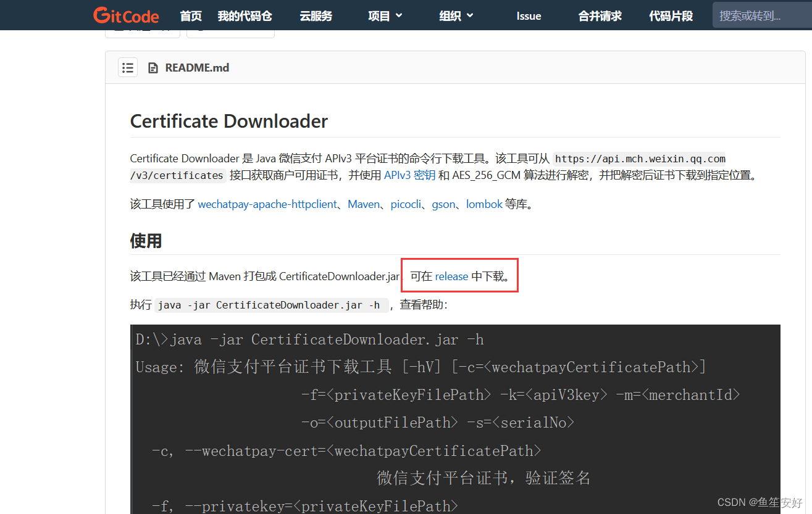Open 代码片段 in the navigation bar
The height and width of the screenshot is (514, 812).
coord(671,16)
